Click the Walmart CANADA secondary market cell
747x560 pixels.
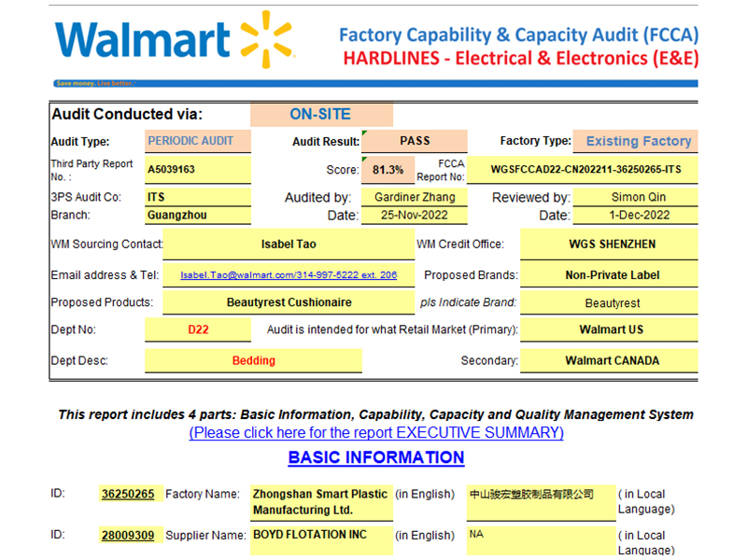tap(612, 360)
